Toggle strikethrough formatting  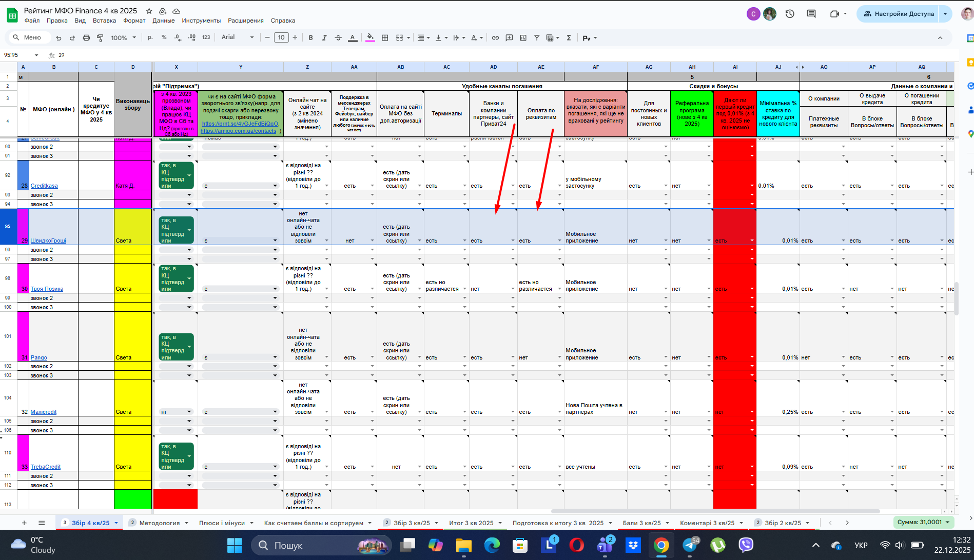click(338, 38)
